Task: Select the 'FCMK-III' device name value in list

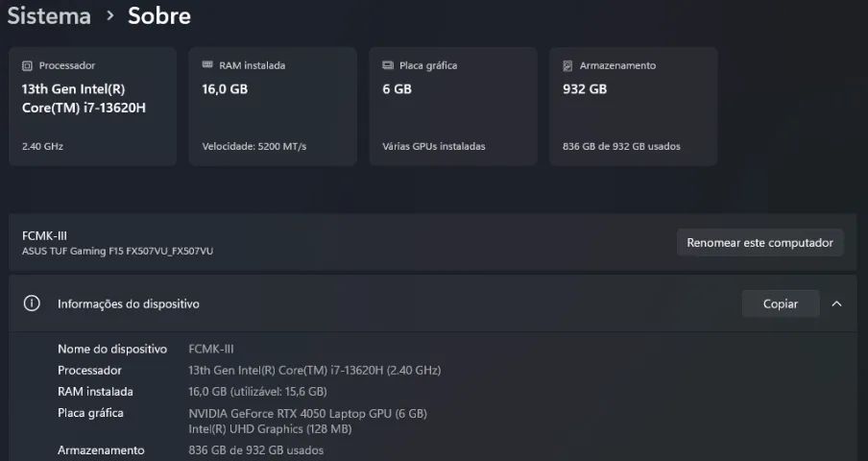Action: click(211, 350)
